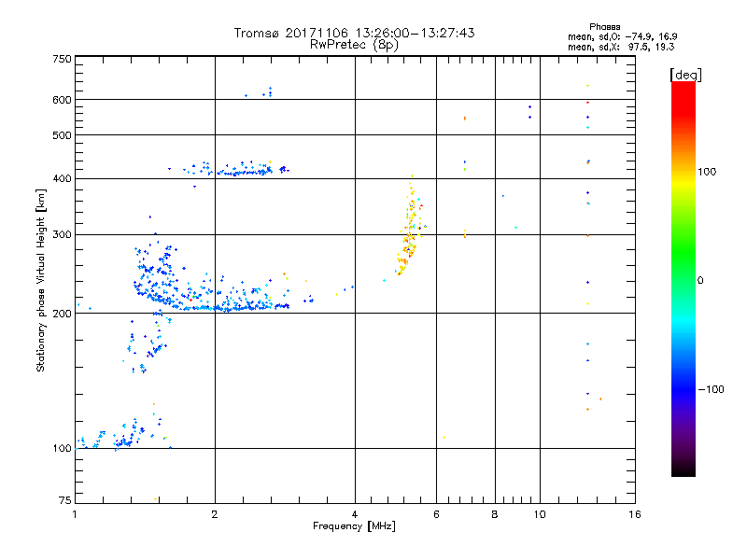Click the frequency axis label "2"
The image size is (747, 560).
[x=215, y=514]
